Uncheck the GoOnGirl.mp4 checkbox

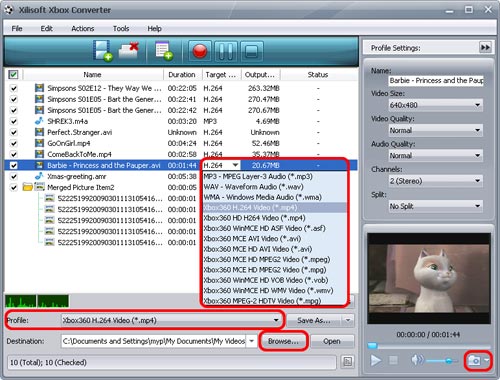[x=14, y=143]
